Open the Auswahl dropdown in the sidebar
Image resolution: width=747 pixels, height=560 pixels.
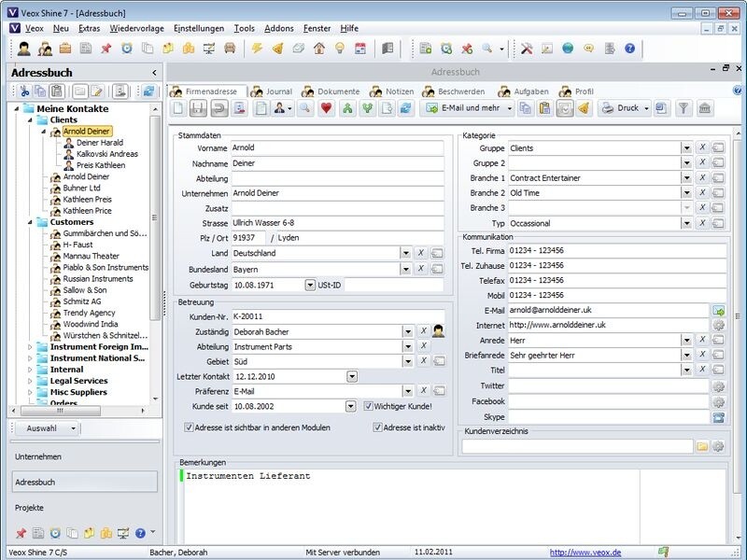tap(46, 428)
